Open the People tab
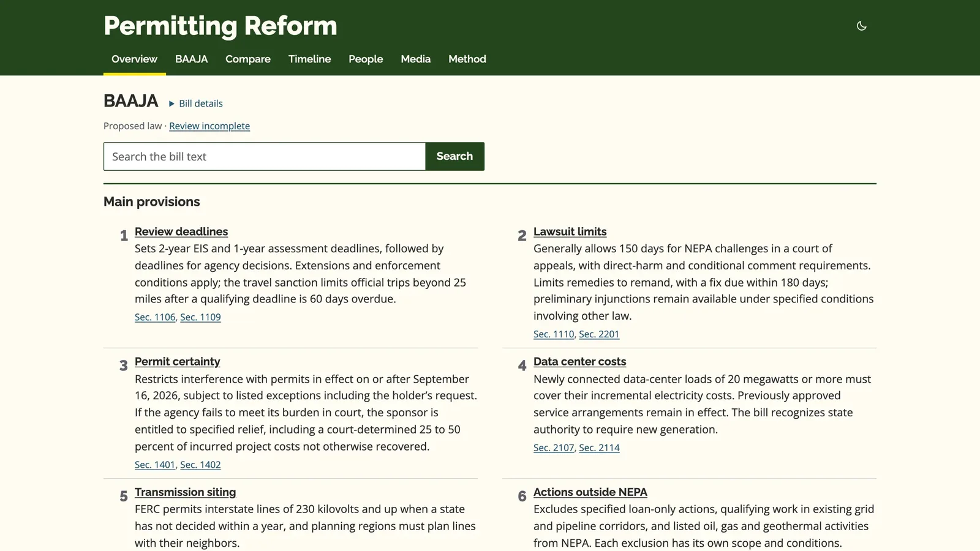This screenshot has width=980, height=551. tap(366, 59)
